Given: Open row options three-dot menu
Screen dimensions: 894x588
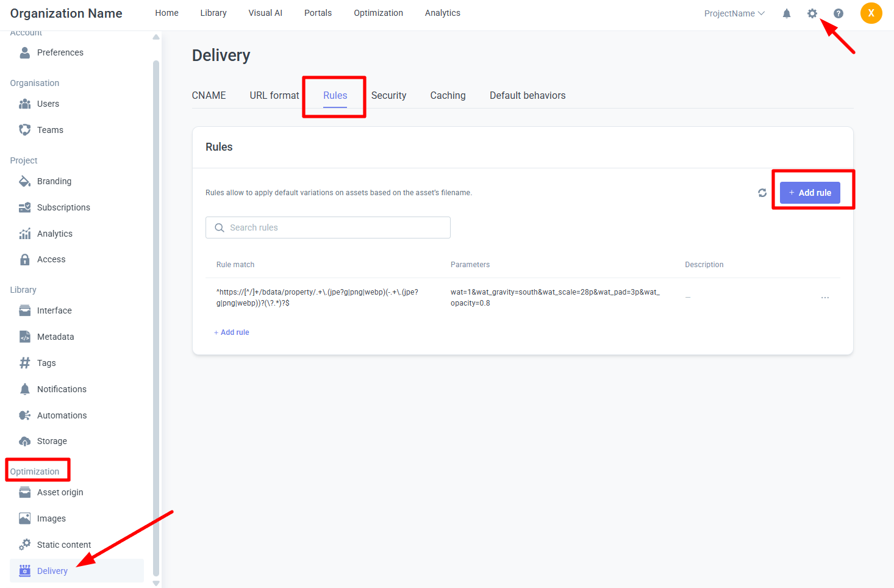Looking at the screenshot, I should [x=824, y=298].
